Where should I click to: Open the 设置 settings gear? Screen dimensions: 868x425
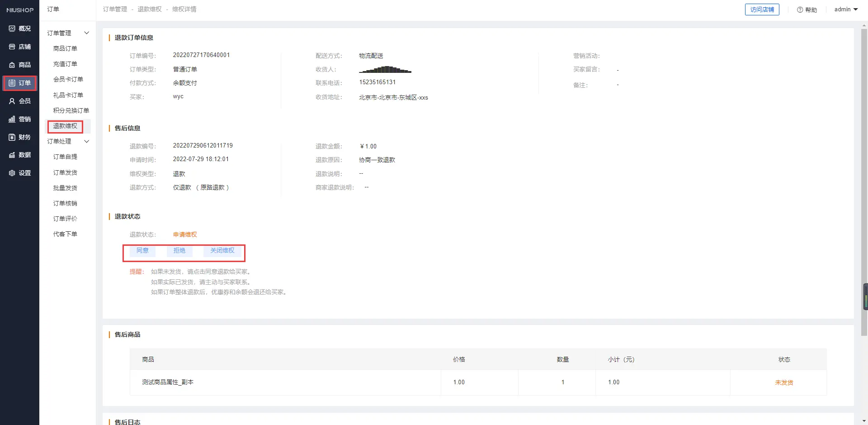coord(12,173)
